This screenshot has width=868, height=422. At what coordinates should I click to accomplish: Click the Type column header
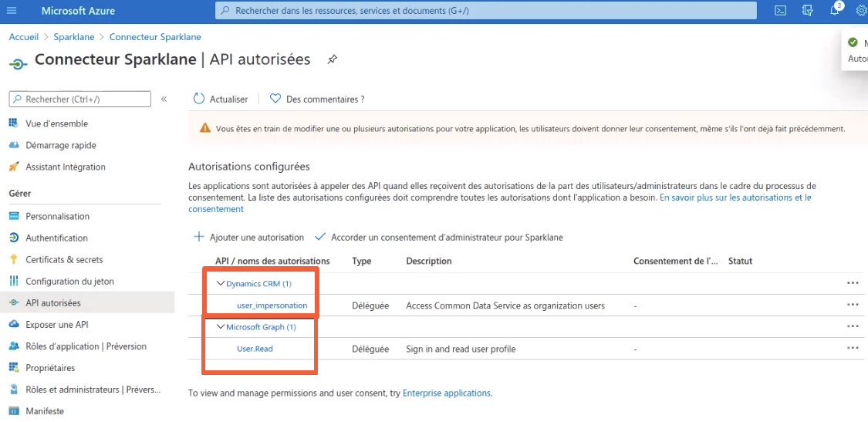[362, 261]
